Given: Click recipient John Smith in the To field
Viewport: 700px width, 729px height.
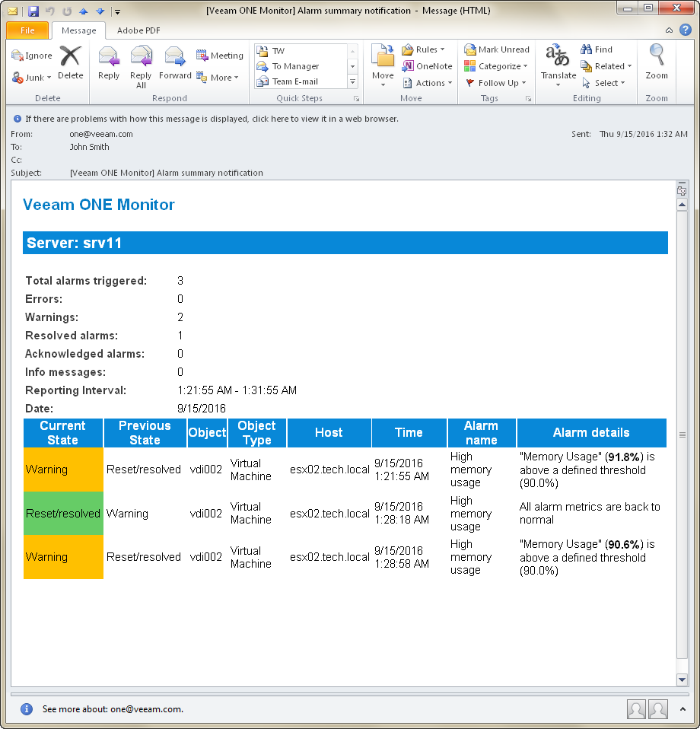Looking at the screenshot, I should click(89, 147).
